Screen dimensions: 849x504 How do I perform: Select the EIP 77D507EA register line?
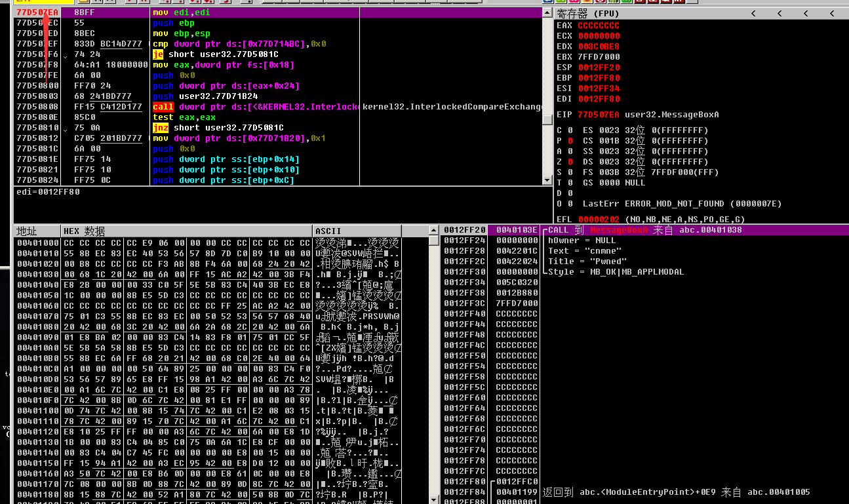[x=638, y=115]
